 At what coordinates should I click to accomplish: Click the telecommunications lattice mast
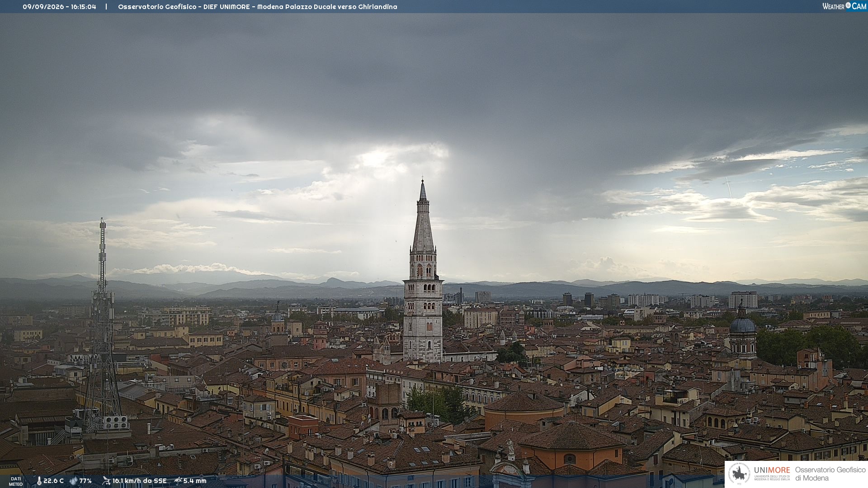[102, 325]
